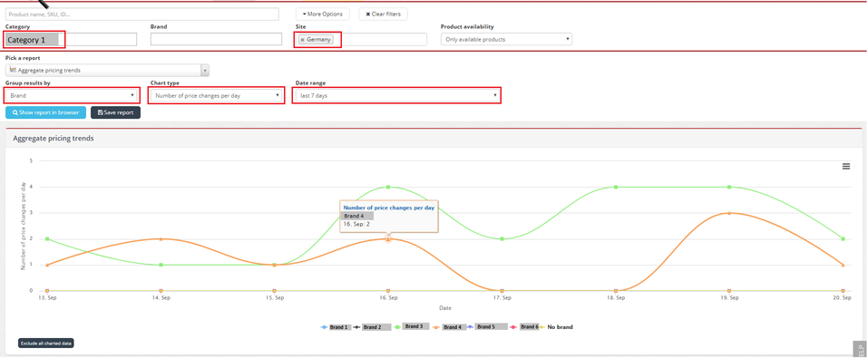Open the Chart type dropdown
Image resolution: width=868 pixels, height=358 pixels.
(217, 96)
